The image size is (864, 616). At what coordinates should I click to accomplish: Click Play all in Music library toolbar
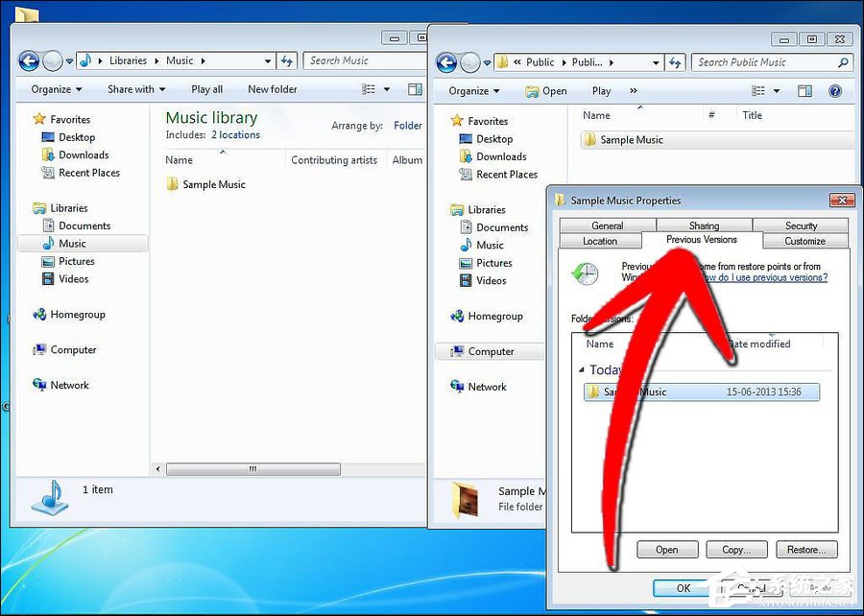(x=206, y=89)
